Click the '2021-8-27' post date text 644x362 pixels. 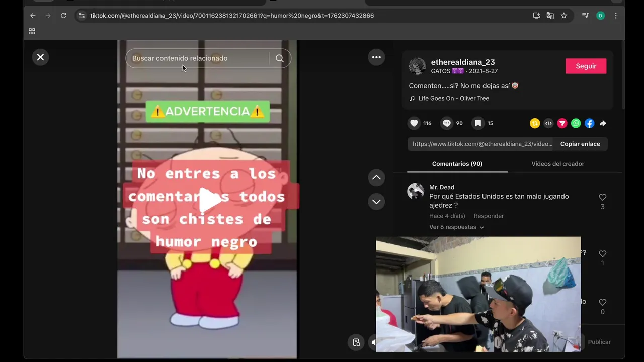point(483,71)
